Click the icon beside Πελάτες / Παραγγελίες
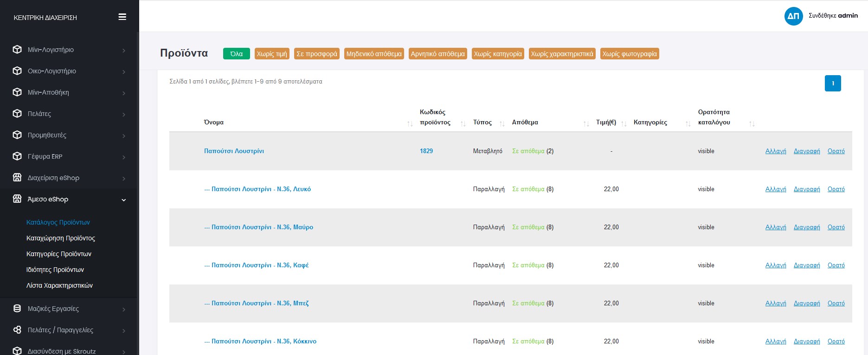This screenshot has width=868, height=355. [x=17, y=330]
